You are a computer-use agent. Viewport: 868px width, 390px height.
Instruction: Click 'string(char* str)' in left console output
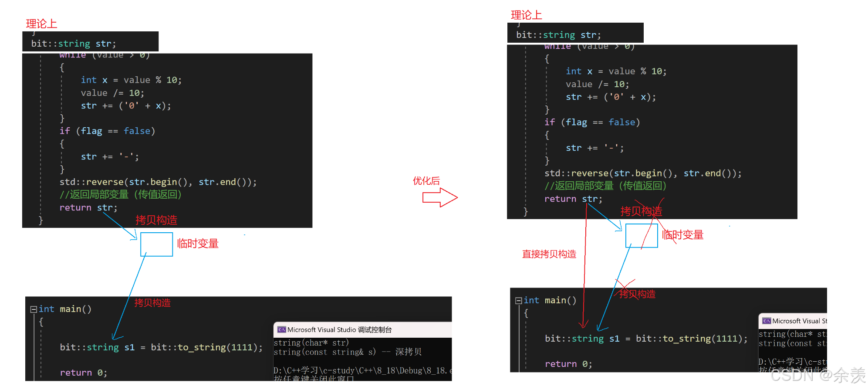point(311,343)
